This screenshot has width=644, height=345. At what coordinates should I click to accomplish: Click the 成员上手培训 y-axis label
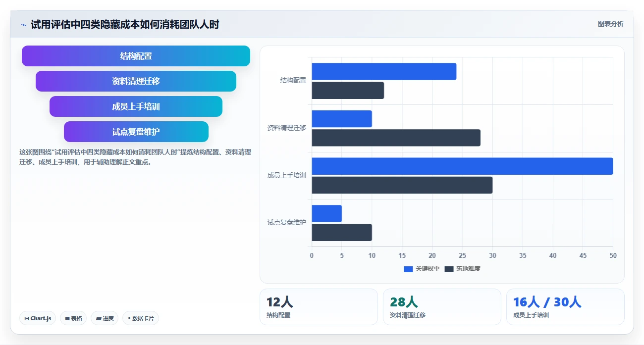coord(287,175)
